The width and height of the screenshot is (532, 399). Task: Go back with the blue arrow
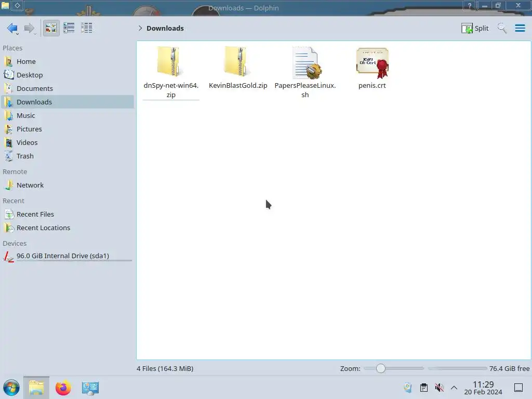point(12,28)
